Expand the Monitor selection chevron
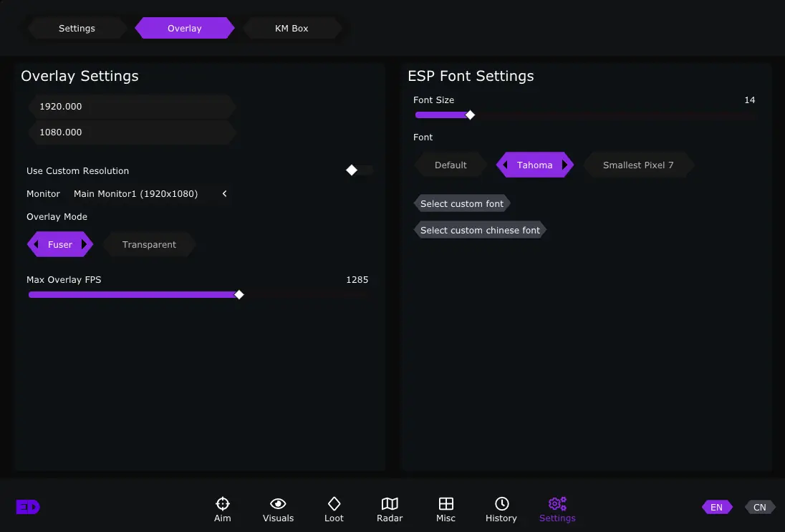Screen dimensions: 785x532 [x=224, y=194]
